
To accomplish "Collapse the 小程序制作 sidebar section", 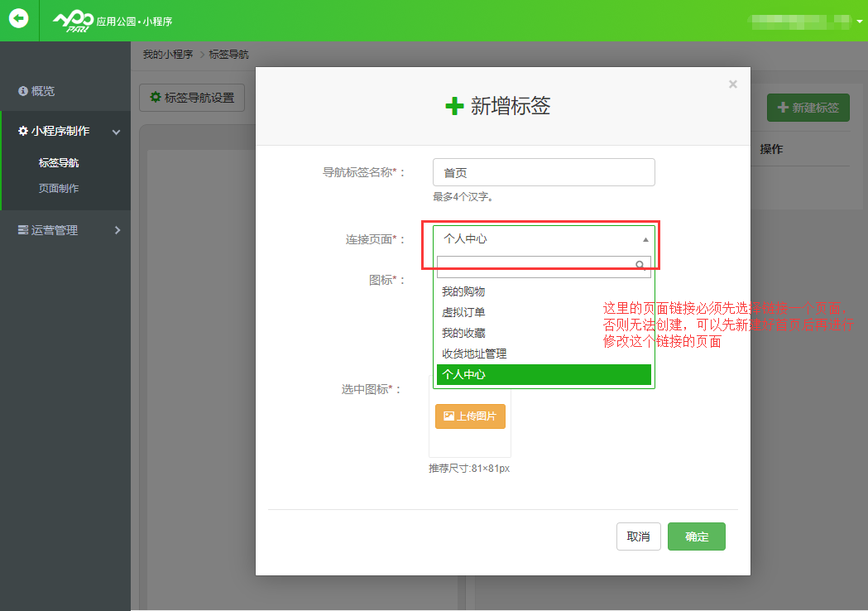I will click(x=117, y=132).
